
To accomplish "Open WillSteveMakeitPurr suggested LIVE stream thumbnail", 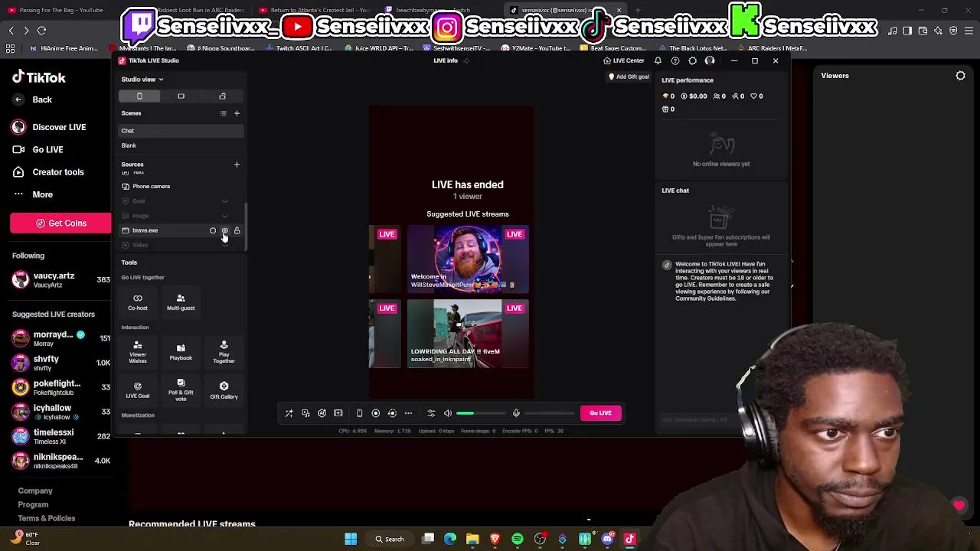I will click(x=467, y=259).
